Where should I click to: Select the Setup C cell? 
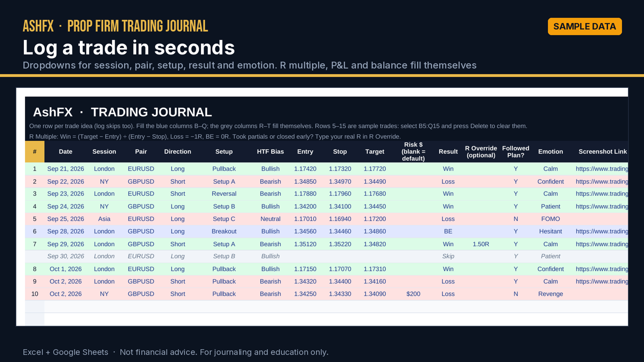coord(224,219)
